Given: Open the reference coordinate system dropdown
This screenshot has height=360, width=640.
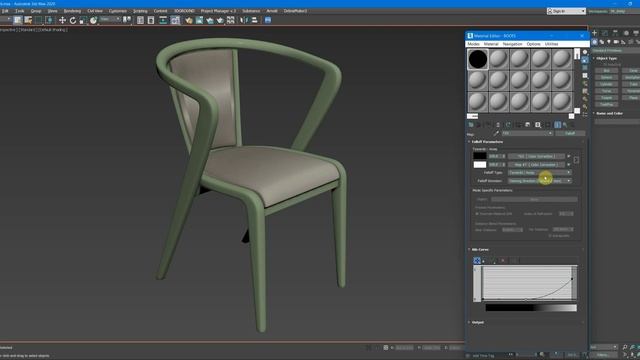Looking at the screenshot, I should [110, 20].
